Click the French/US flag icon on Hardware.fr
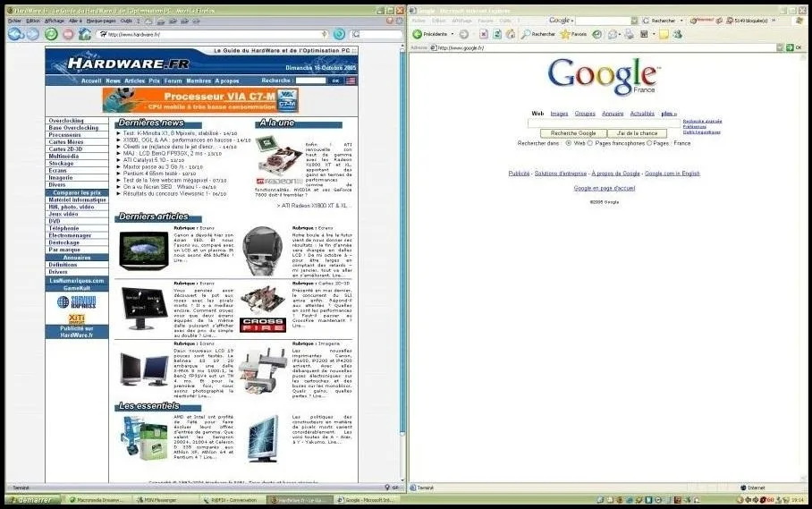 click(x=351, y=81)
